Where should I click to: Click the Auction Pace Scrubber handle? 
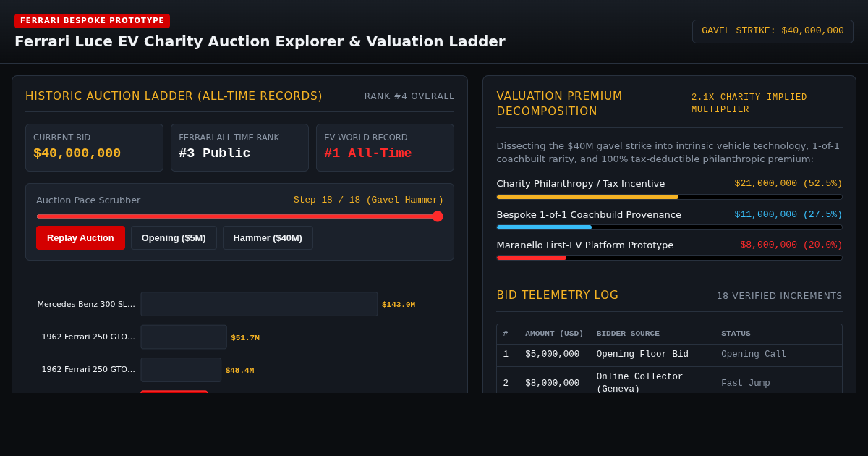click(438, 216)
